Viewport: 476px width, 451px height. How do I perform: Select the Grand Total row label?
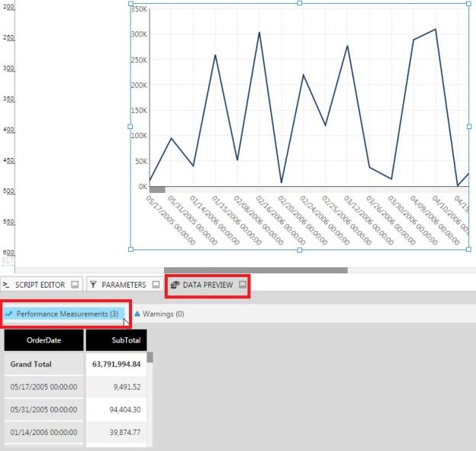click(31, 364)
